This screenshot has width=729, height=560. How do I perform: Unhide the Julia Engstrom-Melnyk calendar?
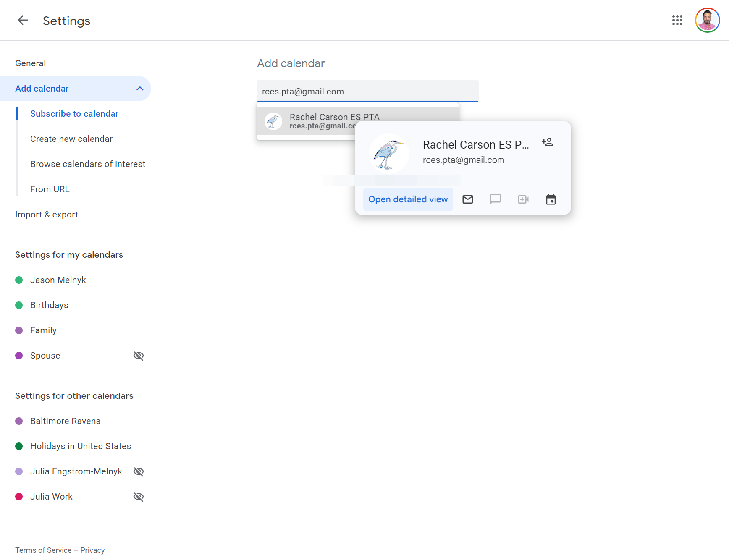point(139,471)
